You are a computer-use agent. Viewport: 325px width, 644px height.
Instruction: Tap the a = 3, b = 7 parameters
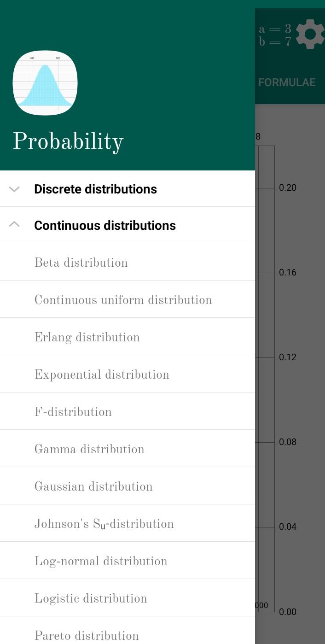tap(275, 35)
